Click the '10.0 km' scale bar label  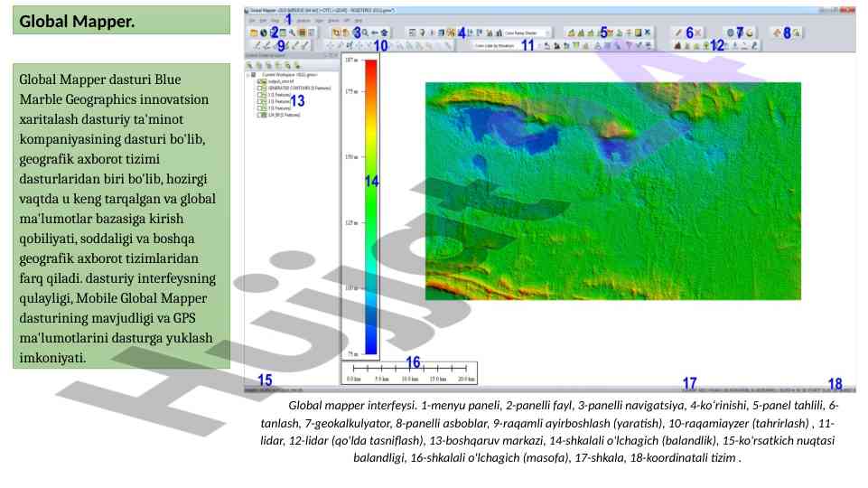tap(410, 379)
